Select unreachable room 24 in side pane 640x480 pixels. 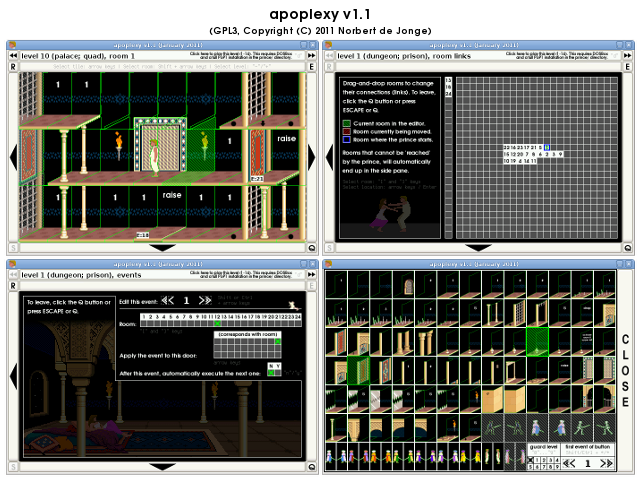click(448, 94)
